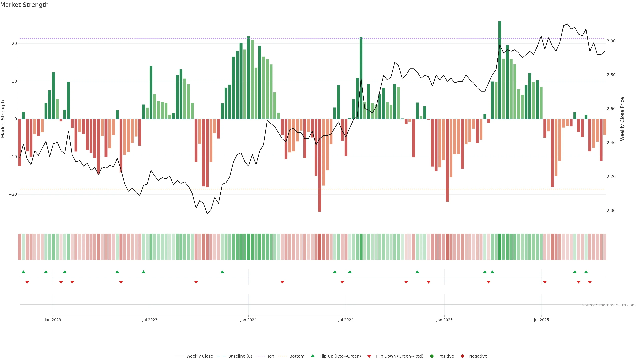Click the first green flip-up triangle marker
The height and width of the screenshot is (362, 644).
click(23, 272)
